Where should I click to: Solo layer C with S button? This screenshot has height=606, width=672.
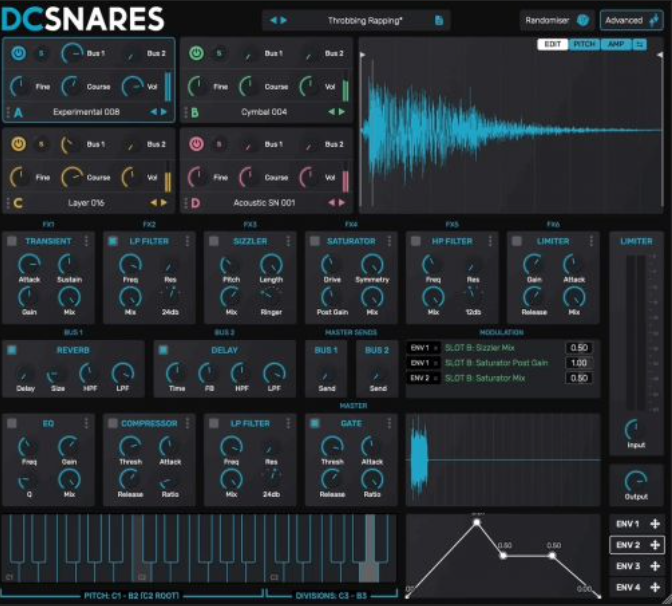[x=42, y=144]
